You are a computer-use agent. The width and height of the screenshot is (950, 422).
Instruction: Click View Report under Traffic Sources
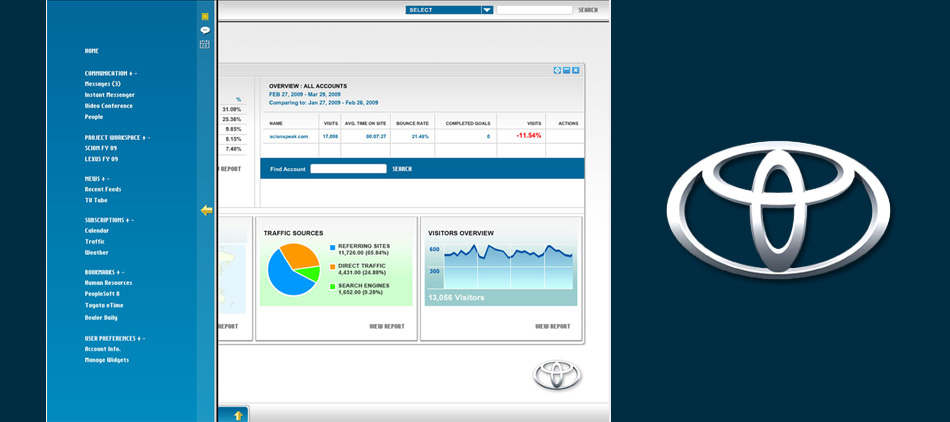click(386, 326)
